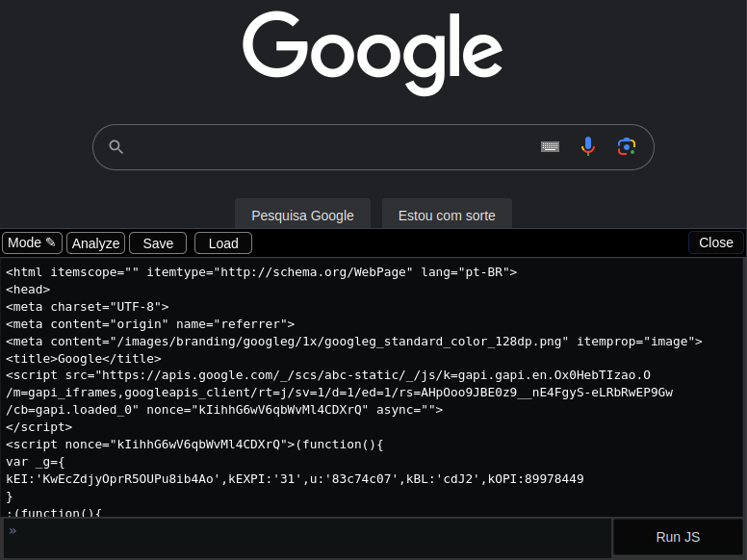Run the JavaScript with Run JS
Image resolution: width=747 pixels, height=560 pixels.
coord(678,537)
